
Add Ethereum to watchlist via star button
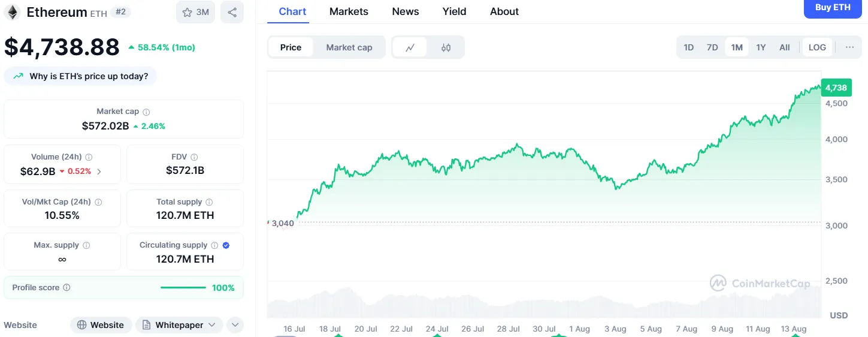[x=195, y=12]
